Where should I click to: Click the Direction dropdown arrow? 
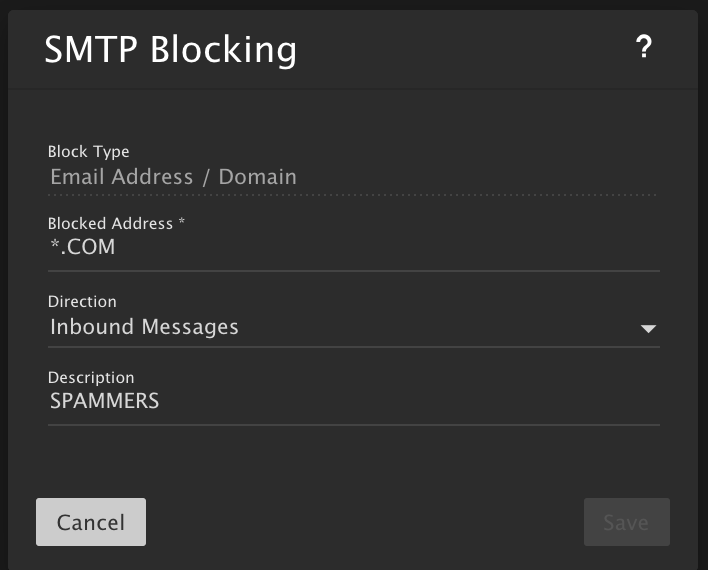648,328
